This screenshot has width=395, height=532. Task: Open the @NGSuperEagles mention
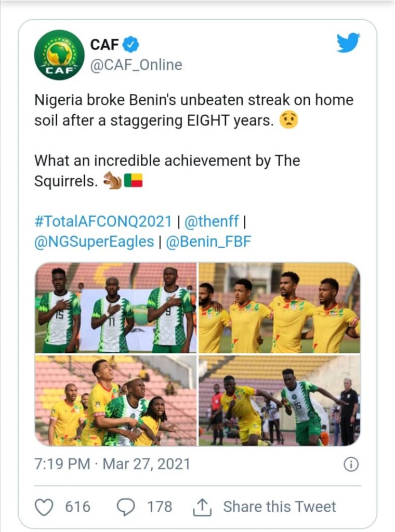click(94, 242)
